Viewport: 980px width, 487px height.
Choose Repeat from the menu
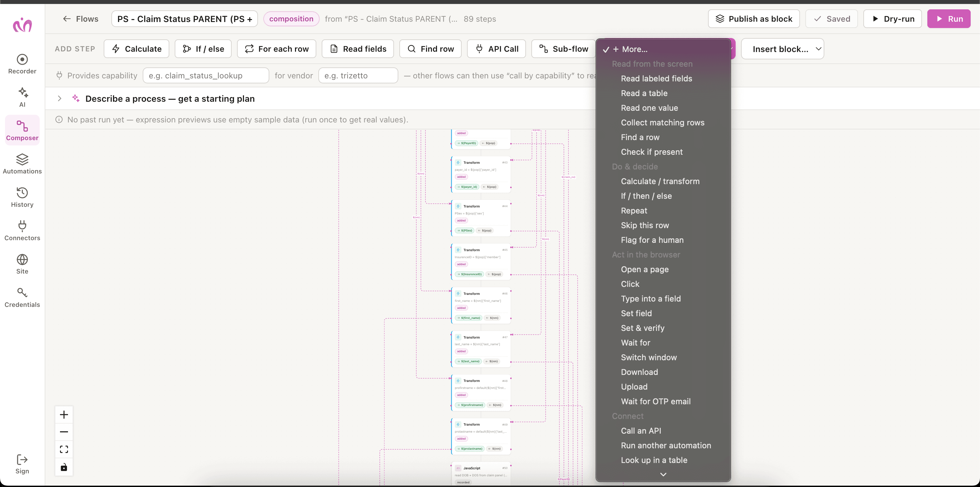[663, 210]
